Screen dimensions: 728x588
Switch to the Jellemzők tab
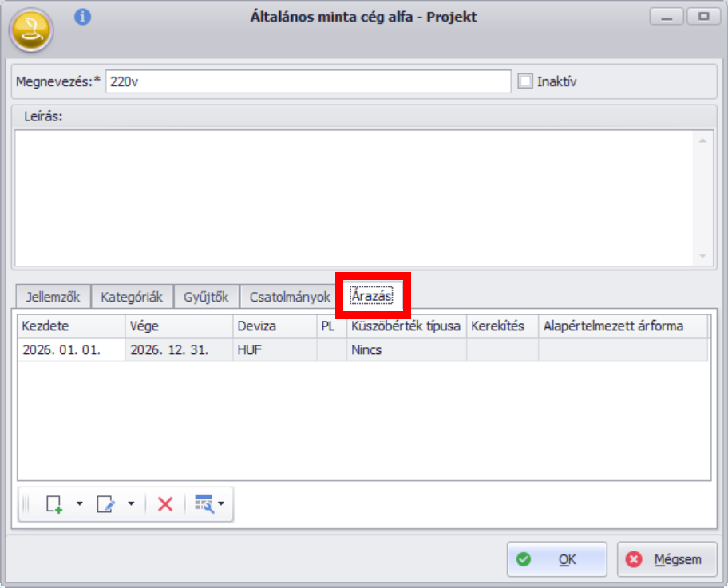(53, 297)
